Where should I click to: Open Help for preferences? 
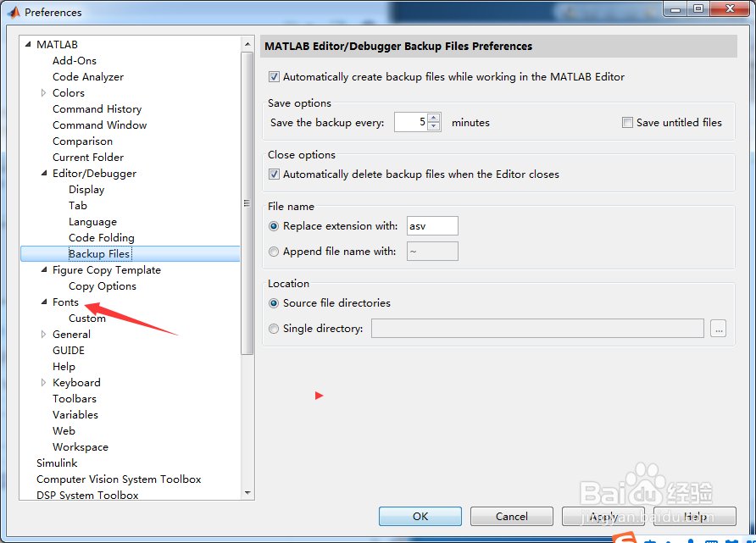[695, 516]
